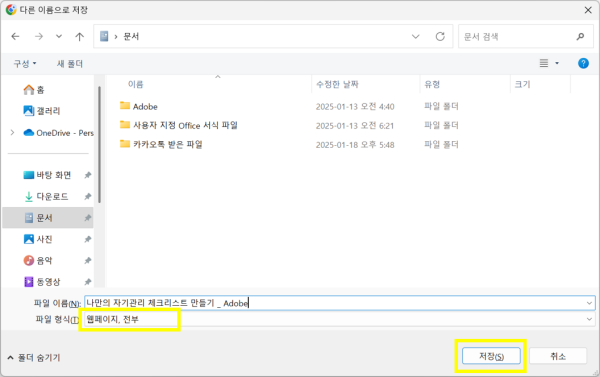
Task: Collapse folders with 폴더 숨기기
Action: click(34, 357)
